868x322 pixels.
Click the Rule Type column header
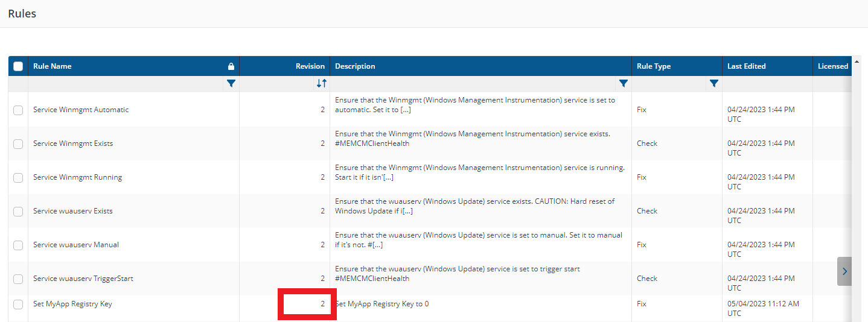654,66
